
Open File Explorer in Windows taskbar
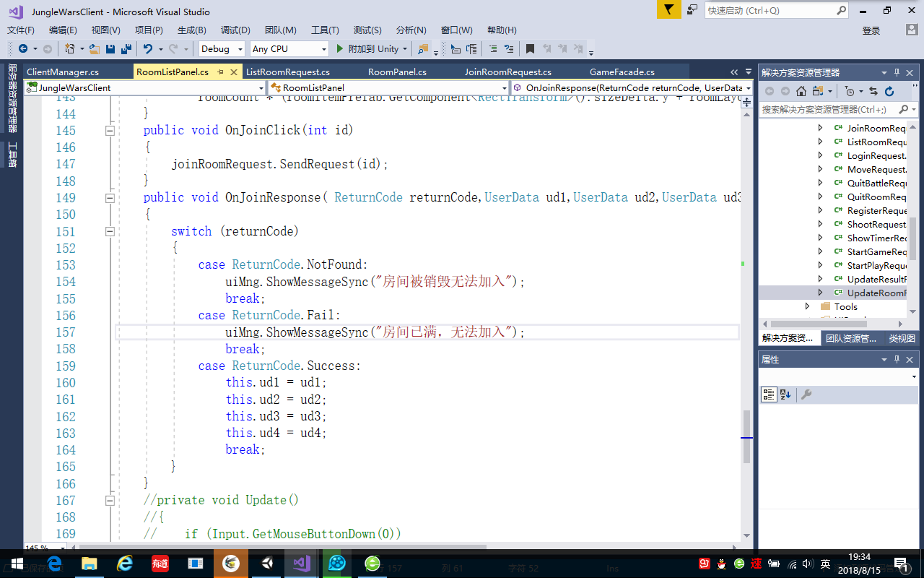coord(90,563)
